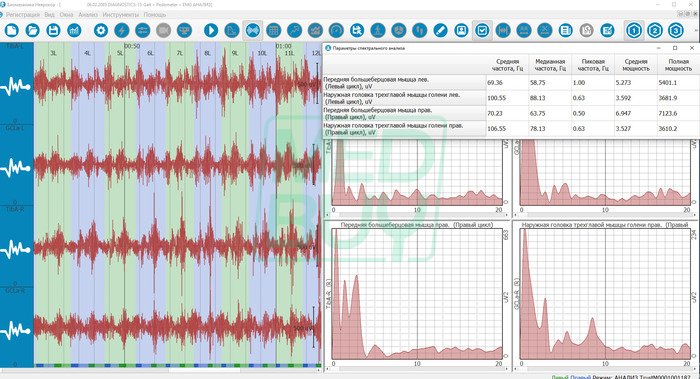Open the Помощь menu

tap(154, 15)
